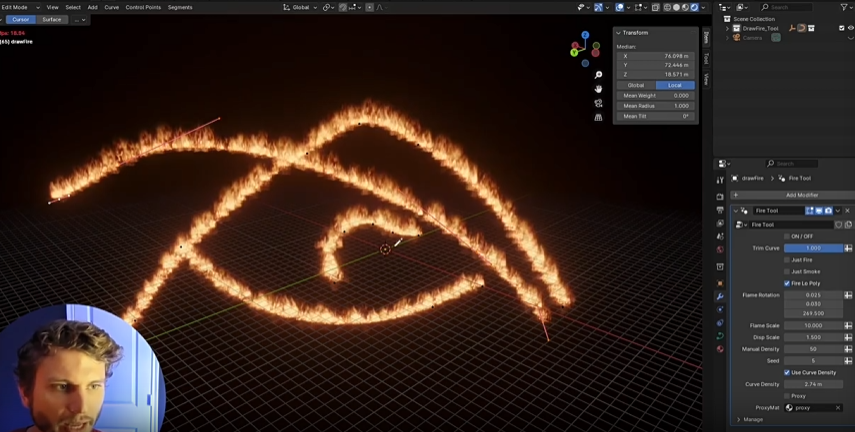This screenshot has width=855, height=432.
Task: Hide DrawFire_Tool collection with eye icon
Action: pos(850,28)
